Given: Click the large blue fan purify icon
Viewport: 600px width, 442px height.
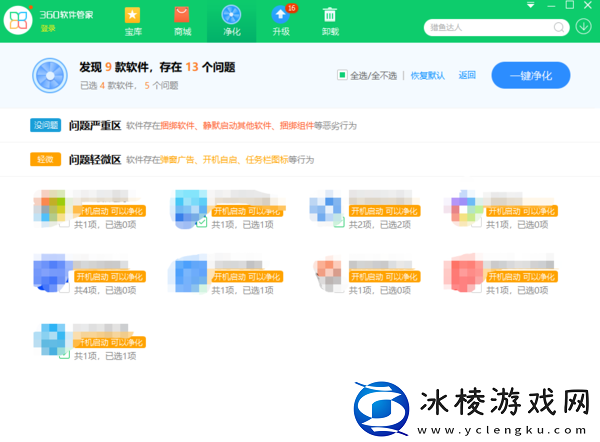Looking at the screenshot, I should point(50,75).
